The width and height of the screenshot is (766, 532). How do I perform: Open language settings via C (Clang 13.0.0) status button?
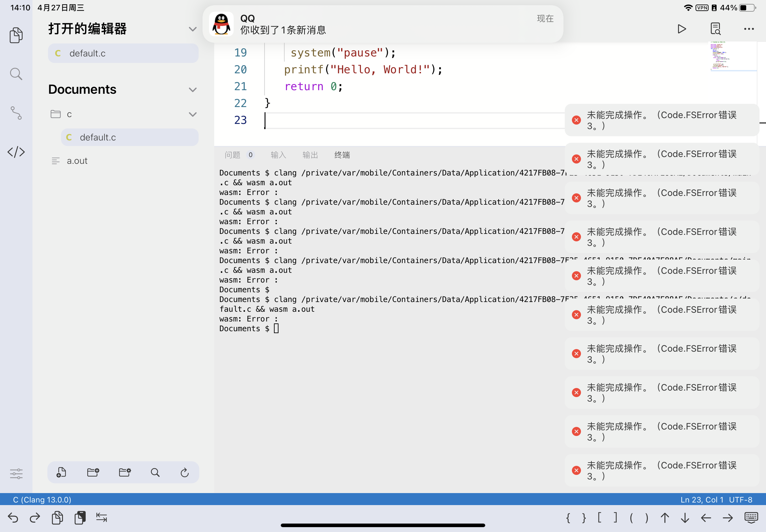42,500
